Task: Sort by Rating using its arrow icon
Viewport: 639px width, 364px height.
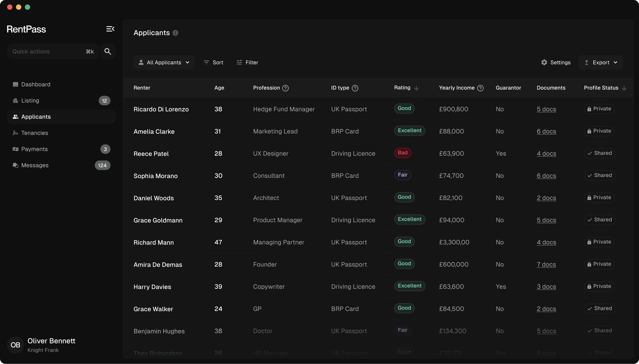Action: pos(416,88)
